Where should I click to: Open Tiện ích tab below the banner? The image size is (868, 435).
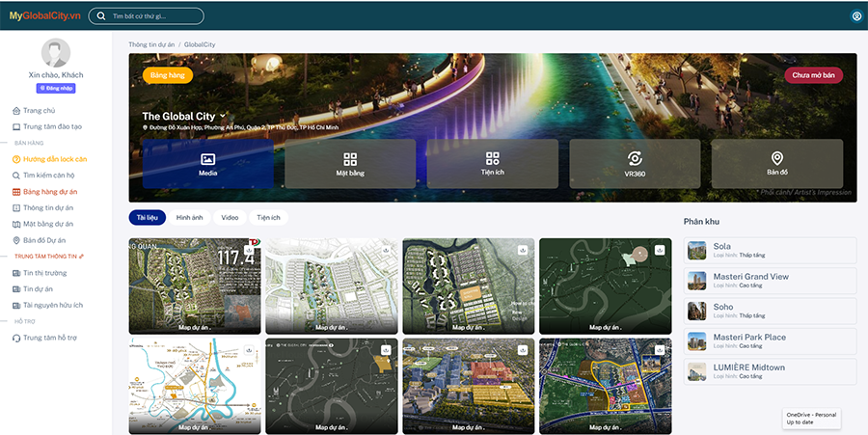tap(268, 218)
